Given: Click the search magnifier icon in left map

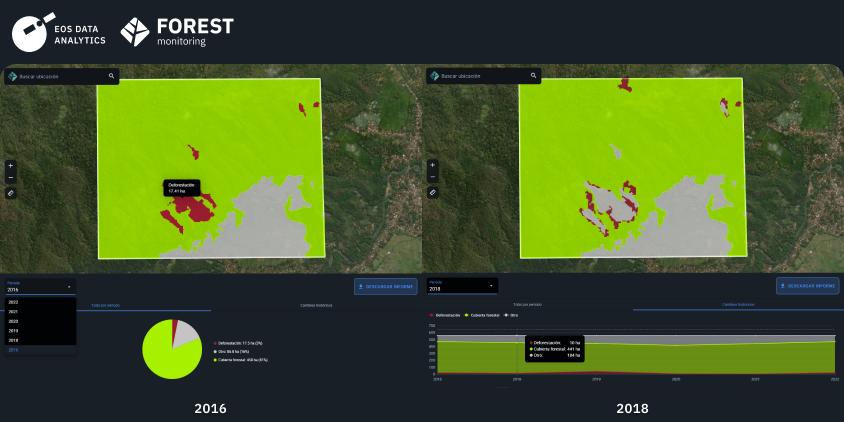Looking at the screenshot, I should 112,76.
